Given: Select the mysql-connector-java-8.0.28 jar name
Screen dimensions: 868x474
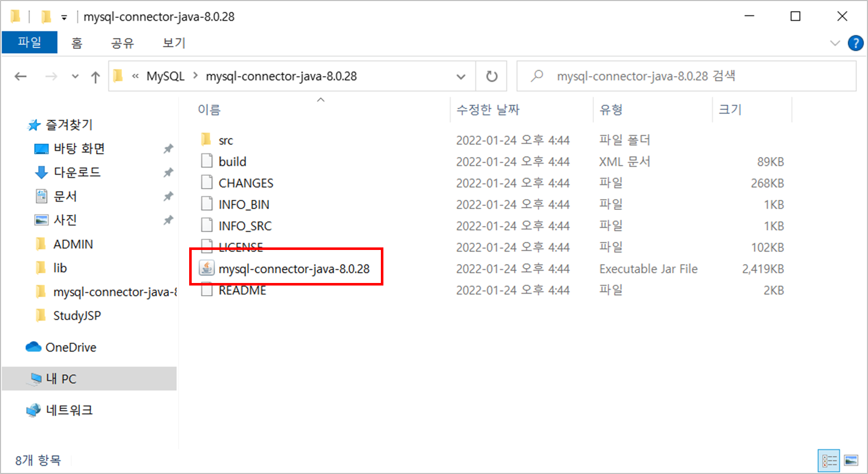Looking at the screenshot, I should [294, 269].
